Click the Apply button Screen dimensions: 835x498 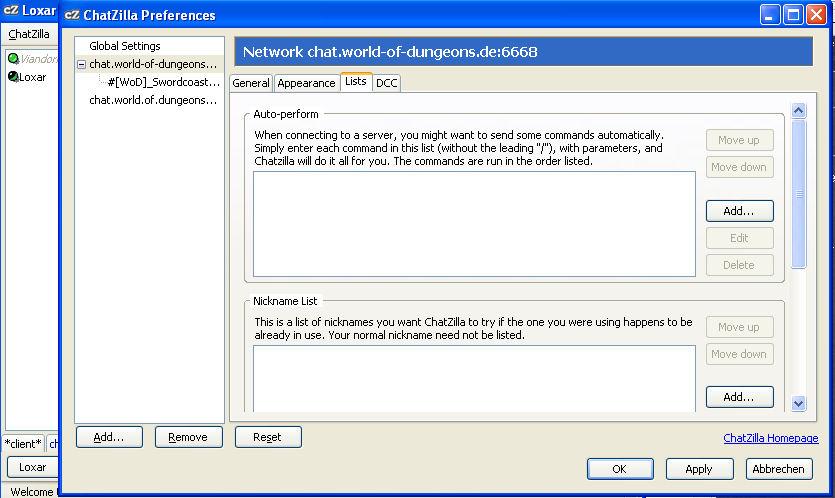pos(698,469)
